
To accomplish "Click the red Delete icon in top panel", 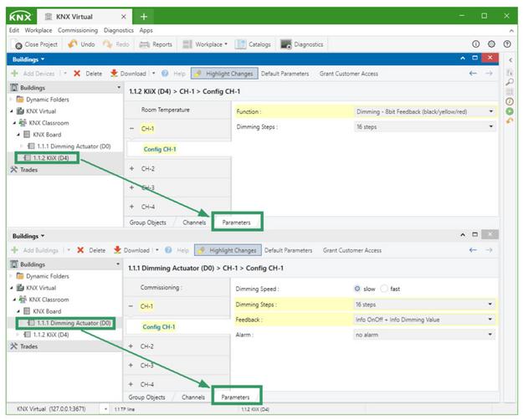I will tap(78, 74).
